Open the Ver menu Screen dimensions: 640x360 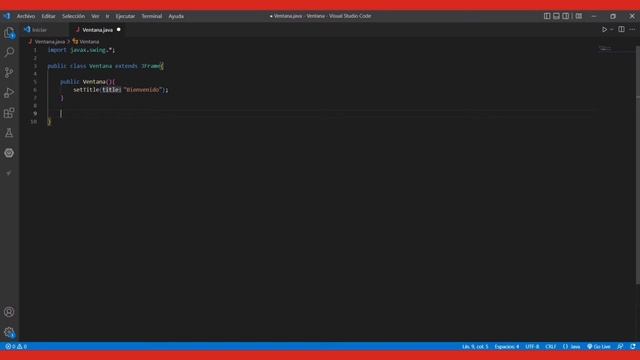tap(95, 16)
